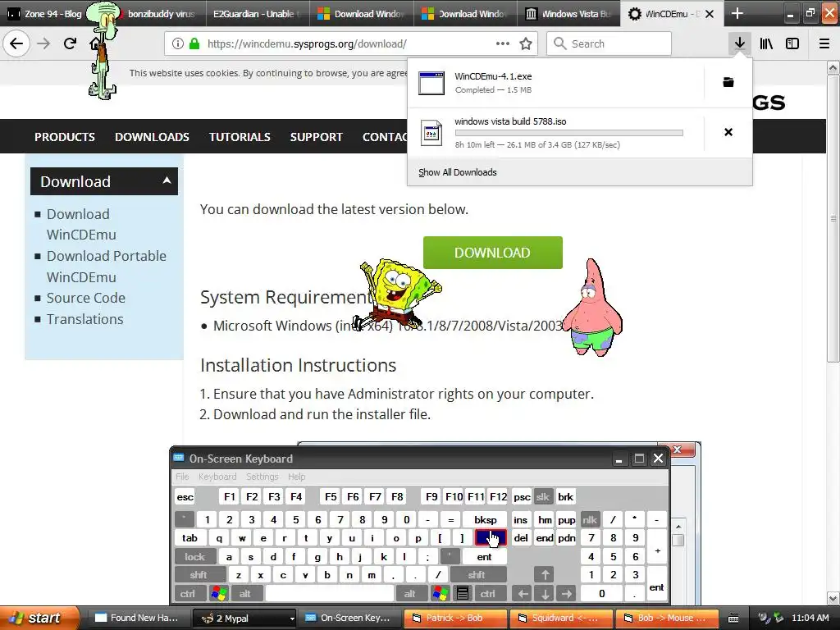
Task: Collapse the Download sidebar section arrow
Action: 167,180
